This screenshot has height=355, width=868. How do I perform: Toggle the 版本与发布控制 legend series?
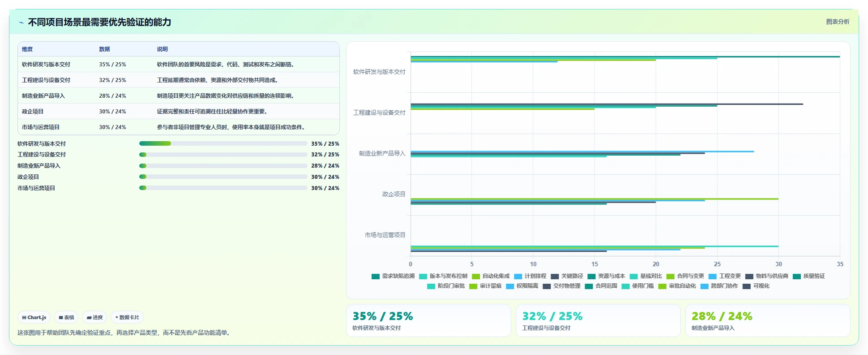point(443,276)
